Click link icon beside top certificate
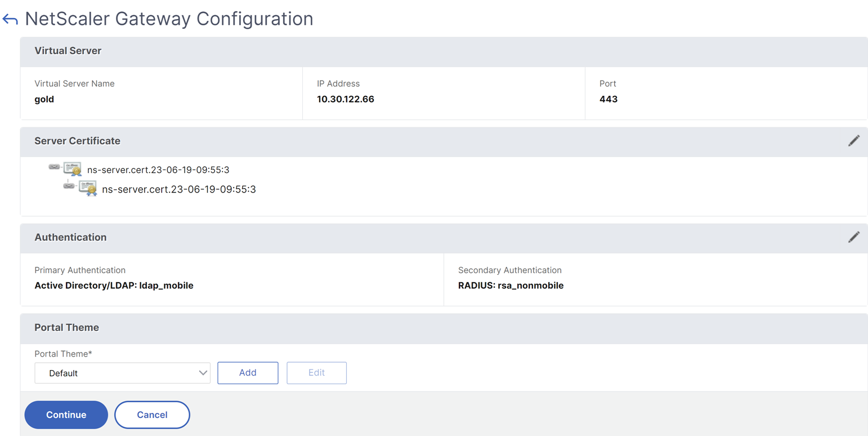 [55, 167]
